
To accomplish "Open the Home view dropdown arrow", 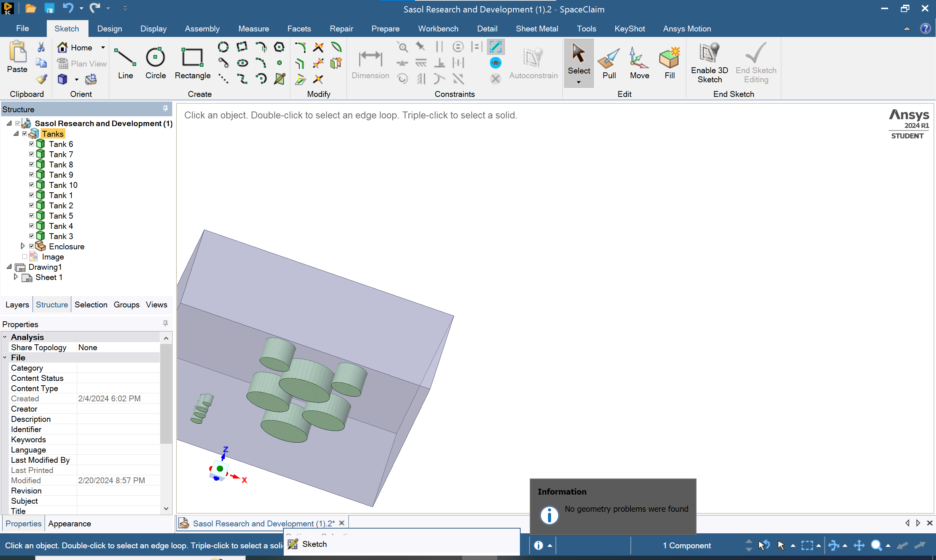I will click(103, 48).
